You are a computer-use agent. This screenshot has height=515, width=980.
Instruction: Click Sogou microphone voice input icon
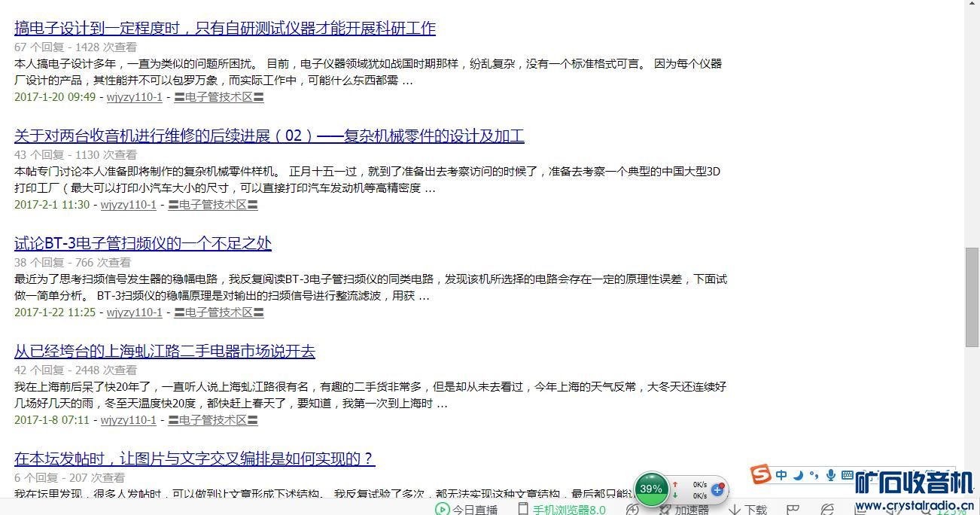point(831,475)
